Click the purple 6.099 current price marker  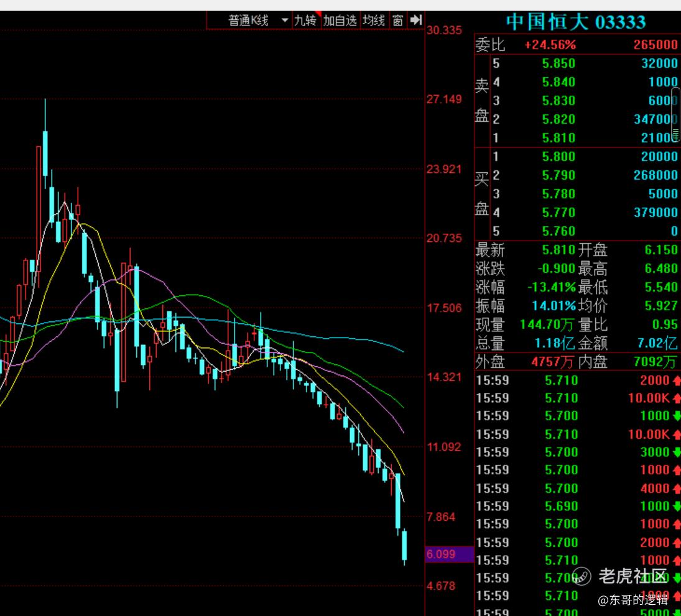click(449, 554)
